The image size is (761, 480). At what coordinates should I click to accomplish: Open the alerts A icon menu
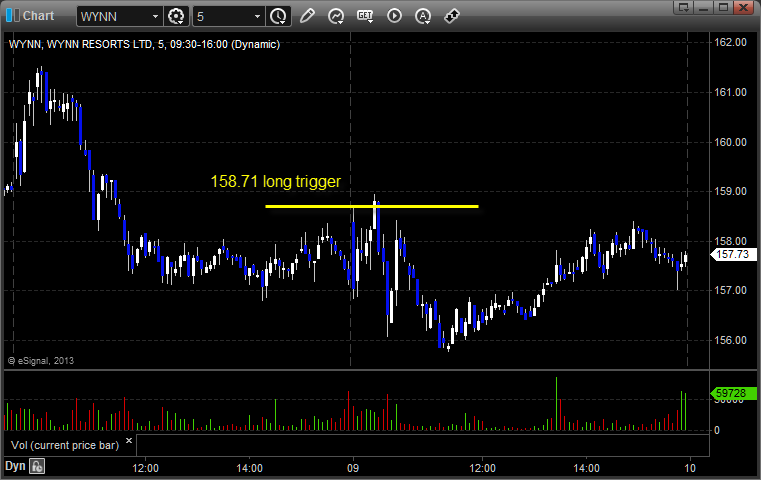[423, 16]
